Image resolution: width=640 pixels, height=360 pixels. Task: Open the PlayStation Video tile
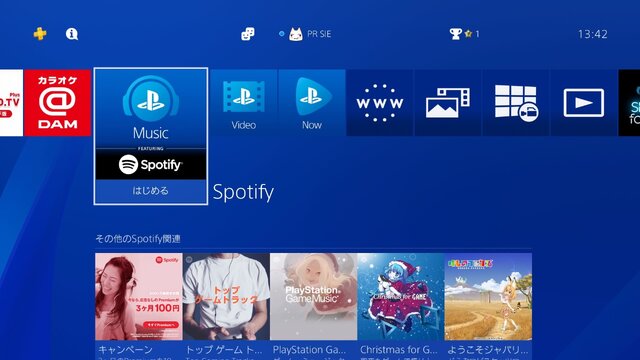[244, 102]
